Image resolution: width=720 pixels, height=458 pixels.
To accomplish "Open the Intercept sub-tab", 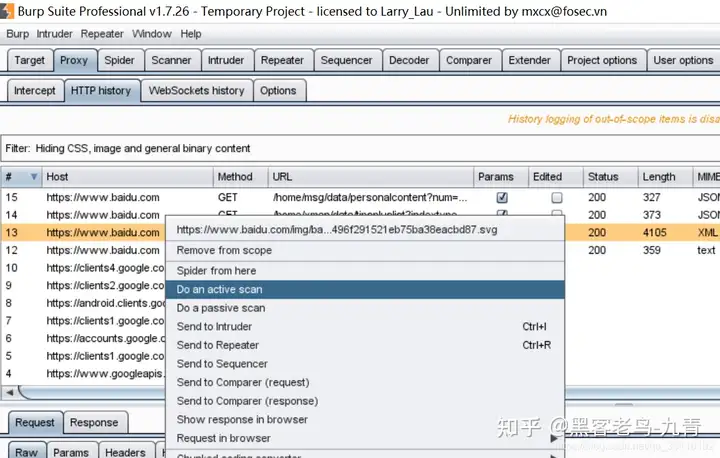I will [x=35, y=90].
